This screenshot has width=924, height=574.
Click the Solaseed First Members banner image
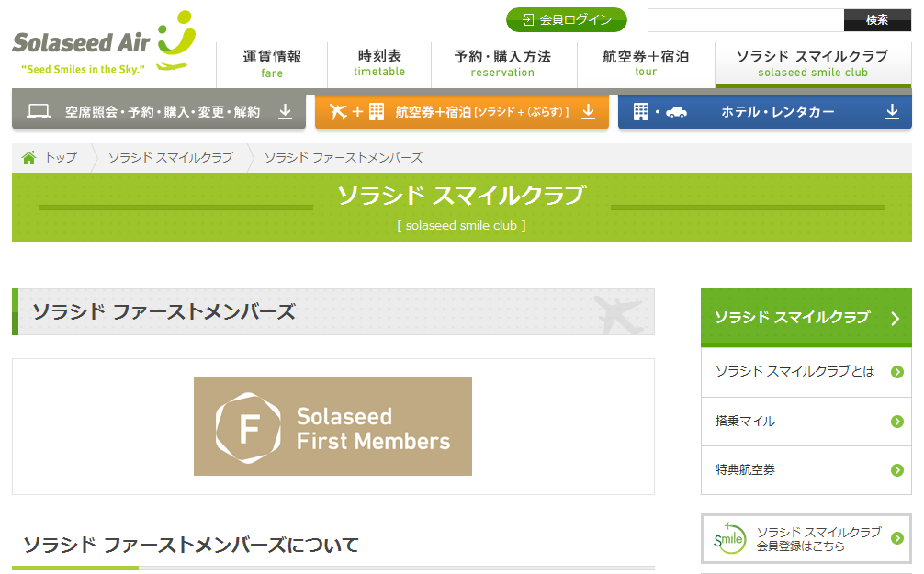(332, 427)
